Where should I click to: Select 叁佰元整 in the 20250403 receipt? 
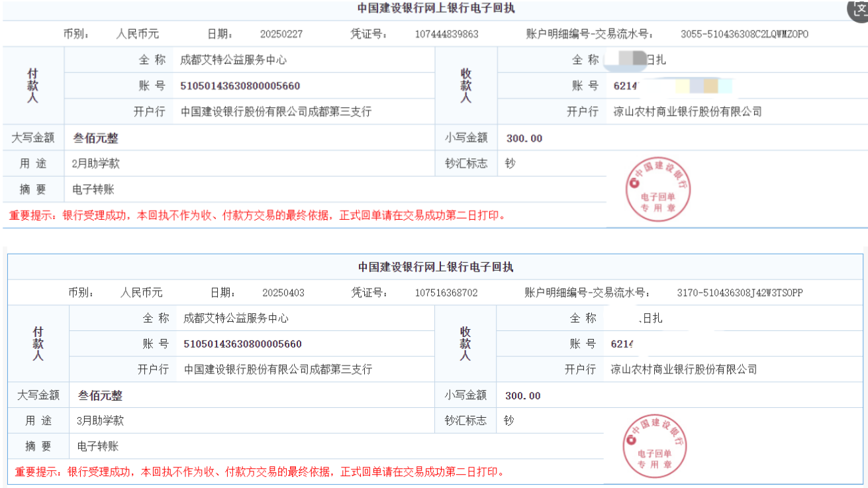pyautogui.click(x=101, y=396)
